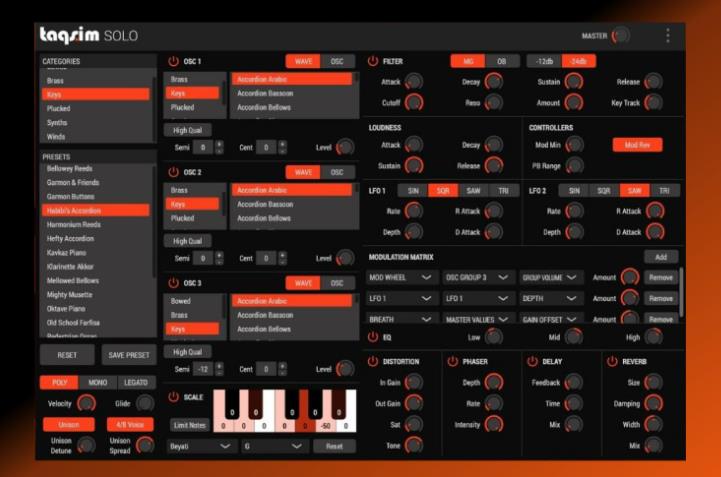This screenshot has width=721, height=477.
Task: Click the scale Reset button
Action: (x=334, y=446)
